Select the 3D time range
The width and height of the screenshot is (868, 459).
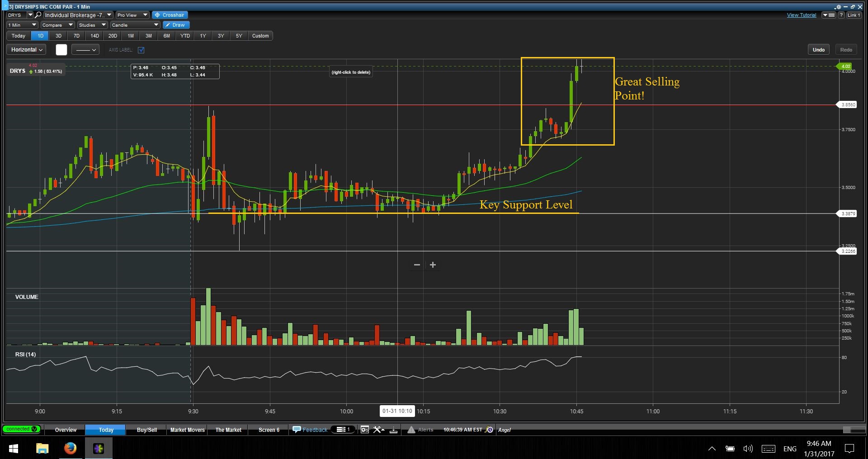[x=58, y=36]
